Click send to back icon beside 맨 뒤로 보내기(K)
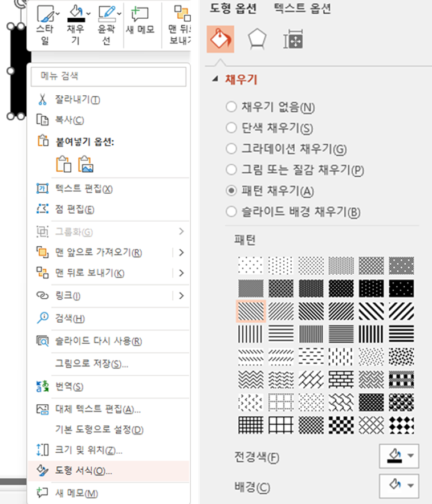The image size is (432, 504). pos(42,273)
